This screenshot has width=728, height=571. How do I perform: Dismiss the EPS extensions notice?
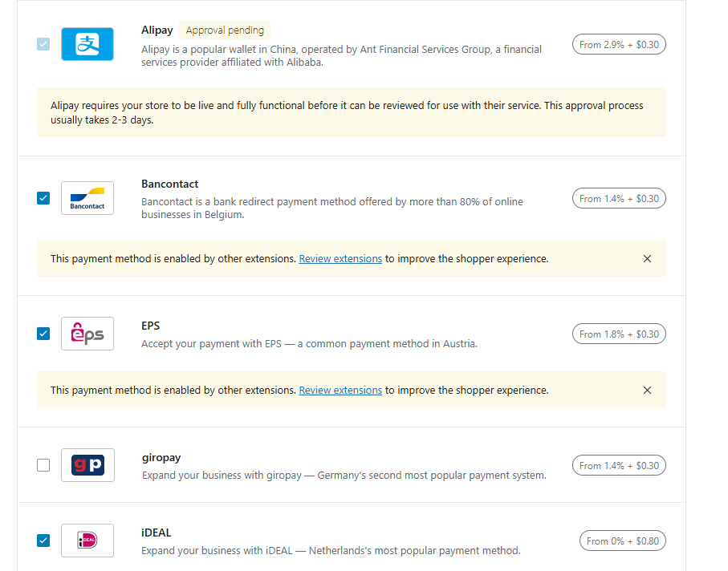[648, 391]
